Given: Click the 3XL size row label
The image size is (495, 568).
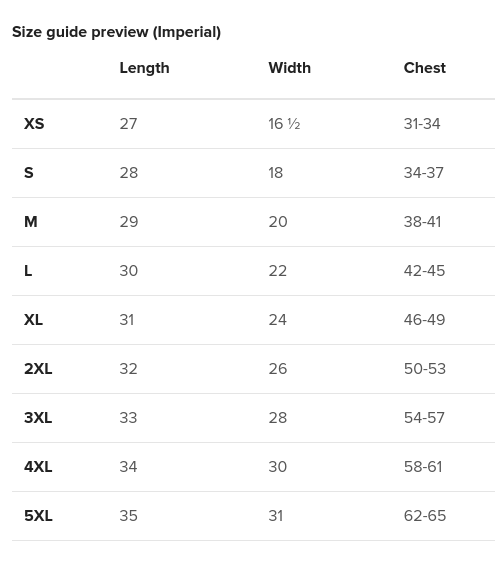Looking at the screenshot, I should (38, 418).
